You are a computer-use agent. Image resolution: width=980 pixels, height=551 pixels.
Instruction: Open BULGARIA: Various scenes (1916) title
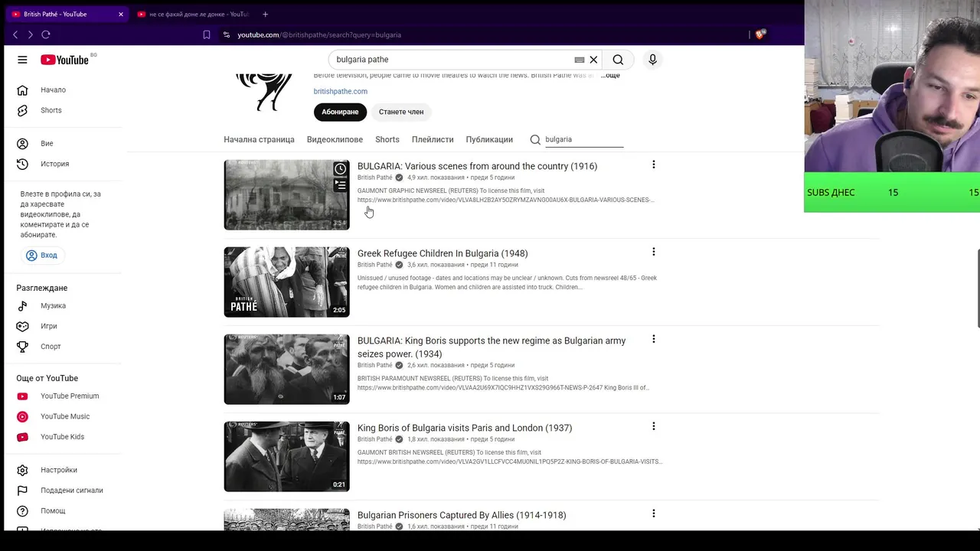[x=477, y=166]
